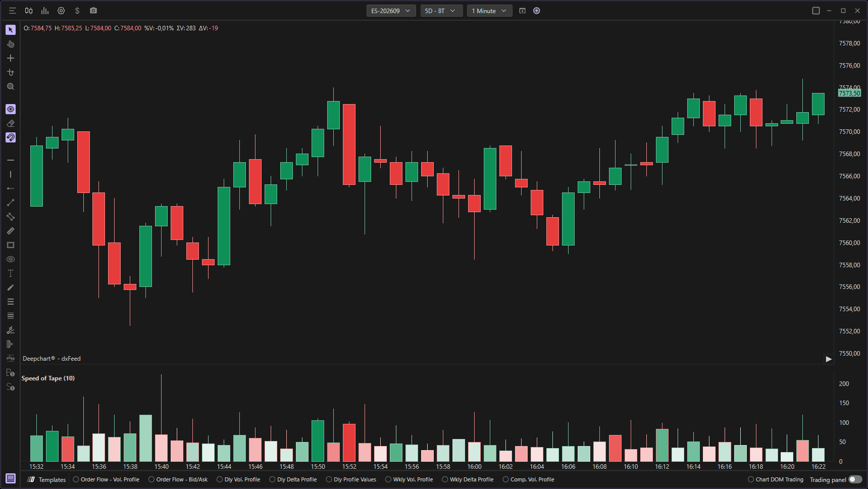Select Dly Profile Values template
Image resolution: width=868 pixels, height=489 pixels.
(351, 479)
